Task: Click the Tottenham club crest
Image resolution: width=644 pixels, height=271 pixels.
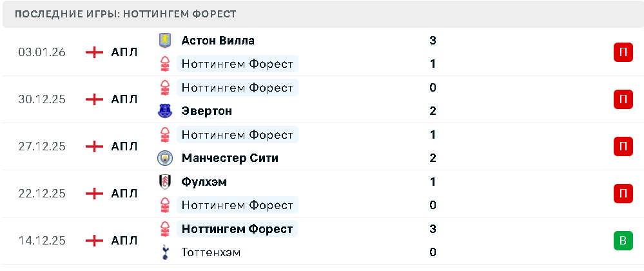Action: click(x=166, y=252)
